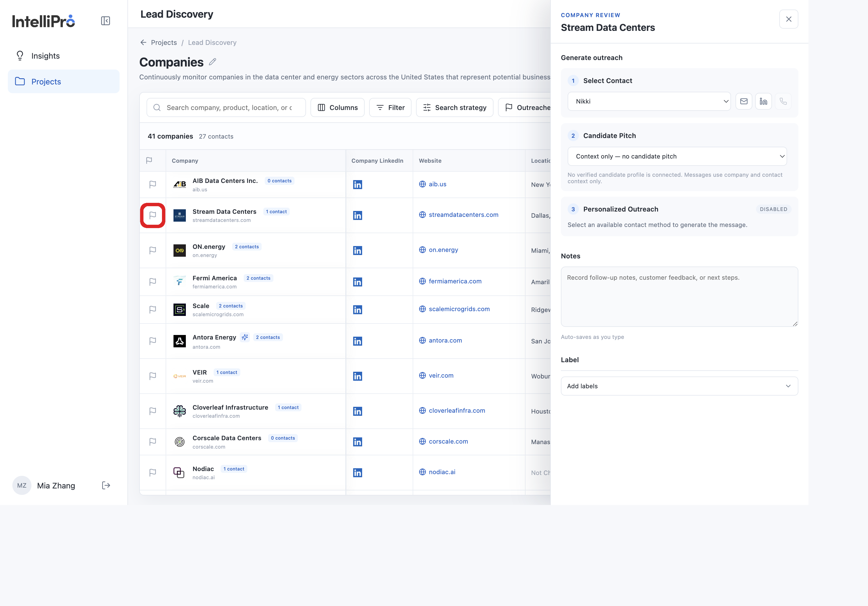This screenshot has width=868, height=606.
Task: Close the Company Review panel
Action: pos(788,19)
